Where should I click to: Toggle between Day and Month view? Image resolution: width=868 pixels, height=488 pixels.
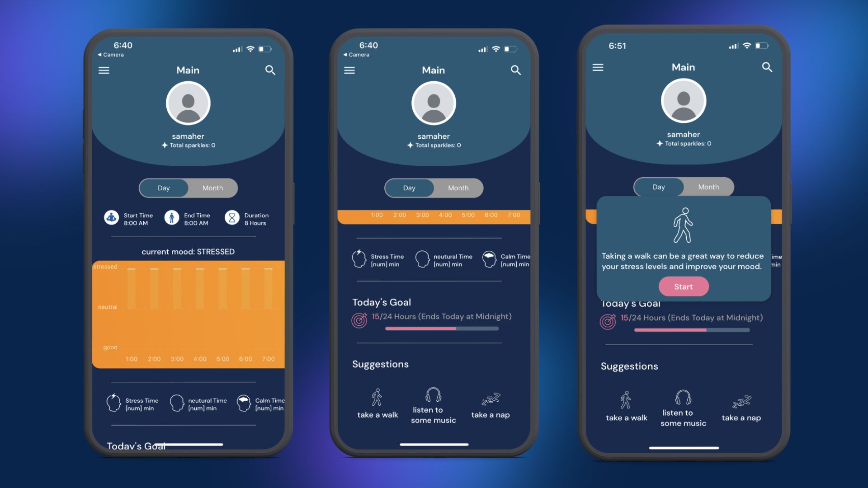click(x=189, y=188)
